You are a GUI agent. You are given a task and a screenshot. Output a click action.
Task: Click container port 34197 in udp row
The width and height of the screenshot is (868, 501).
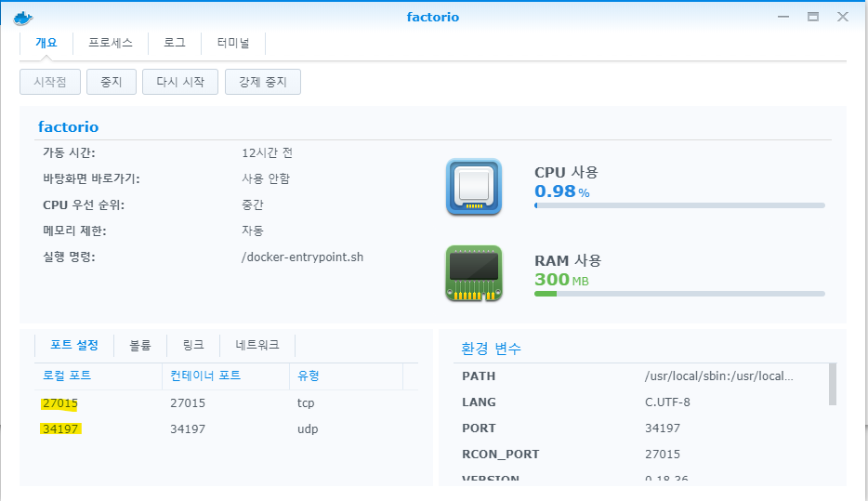click(x=188, y=429)
